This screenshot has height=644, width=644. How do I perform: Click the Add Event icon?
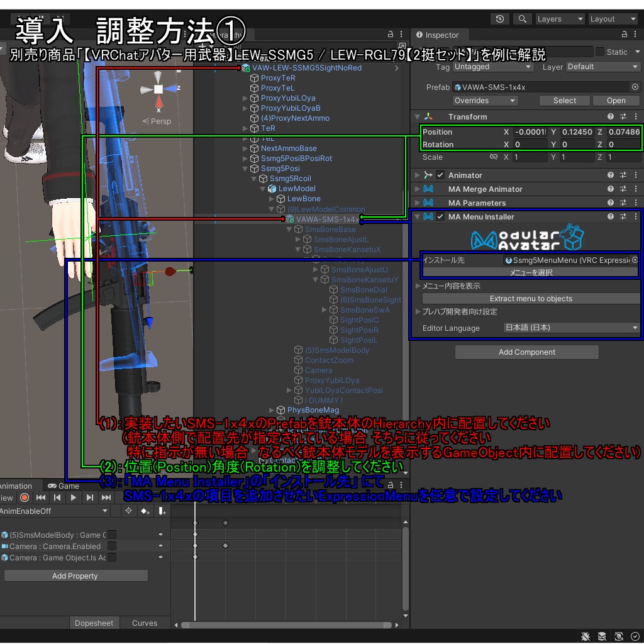(x=162, y=511)
